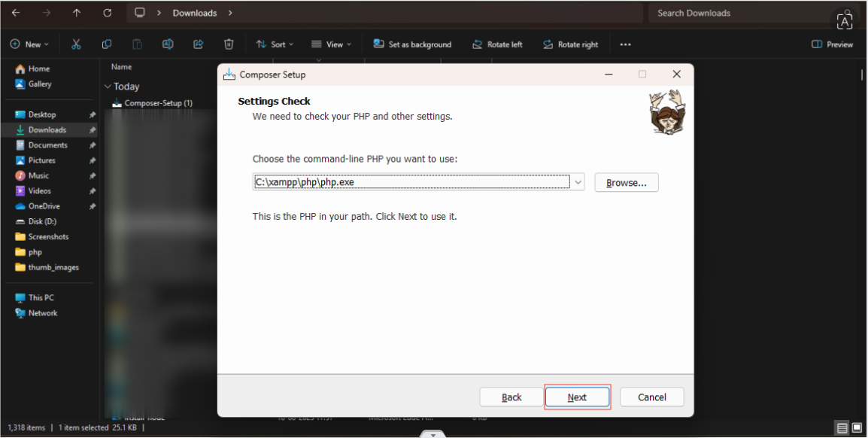Click the command-line PHP path field

pyautogui.click(x=412, y=182)
